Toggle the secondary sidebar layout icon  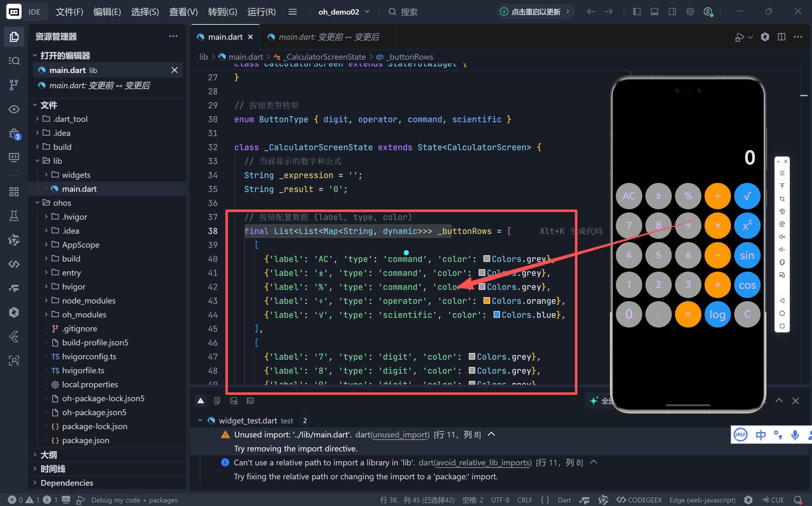672,12
